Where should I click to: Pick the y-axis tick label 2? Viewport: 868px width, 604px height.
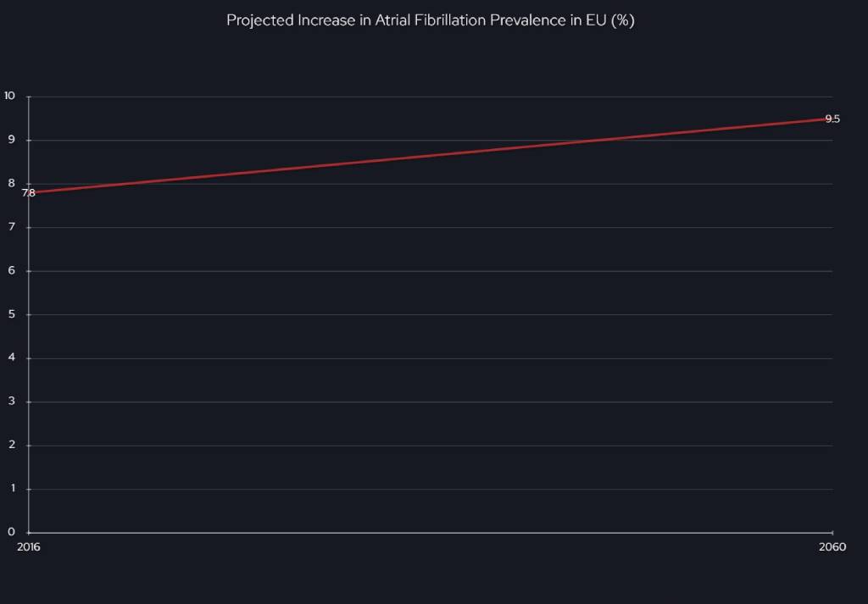pos(12,445)
